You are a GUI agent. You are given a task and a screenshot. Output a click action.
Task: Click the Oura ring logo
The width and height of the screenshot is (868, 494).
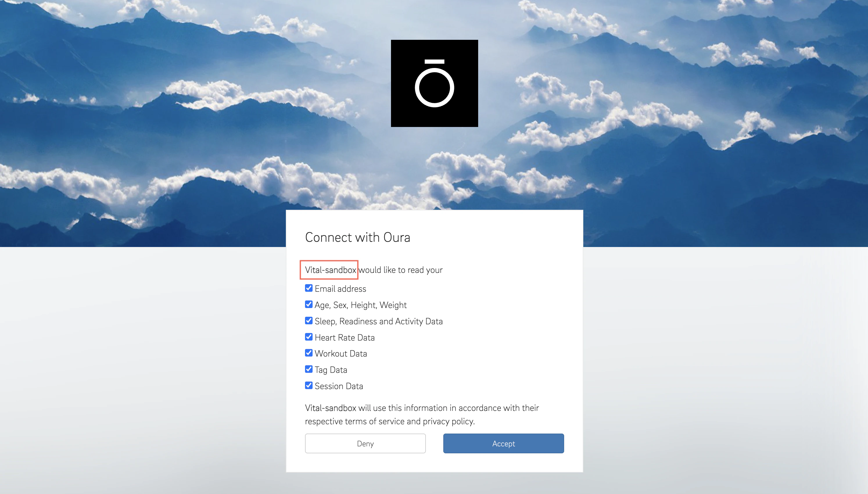(434, 83)
